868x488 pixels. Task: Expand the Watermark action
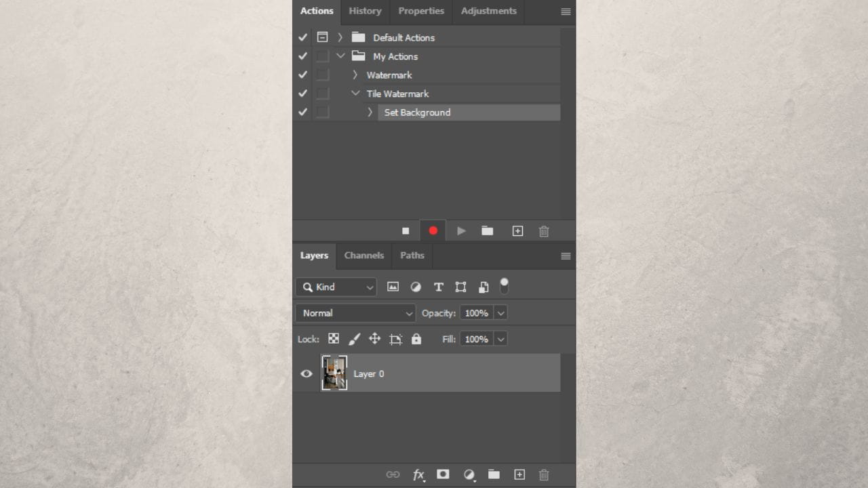click(355, 75)
